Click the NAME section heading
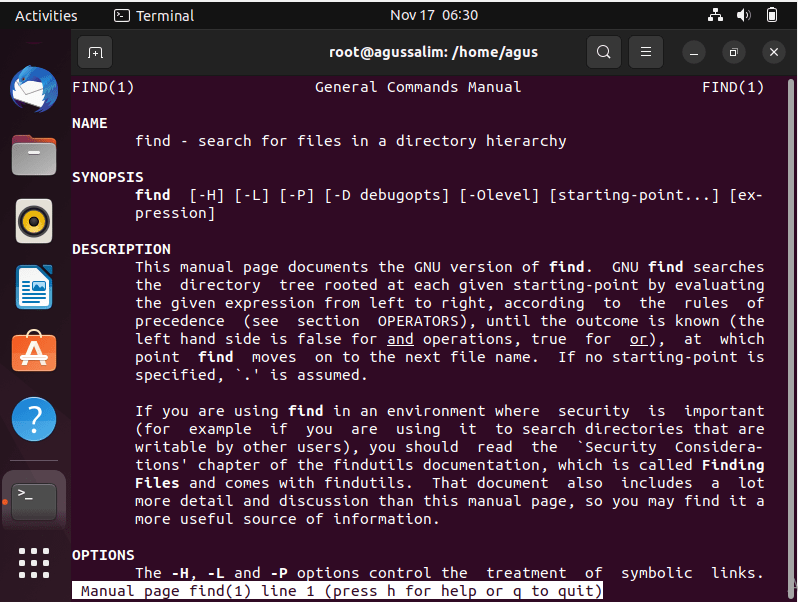The image size is (798, 602). 90,123
